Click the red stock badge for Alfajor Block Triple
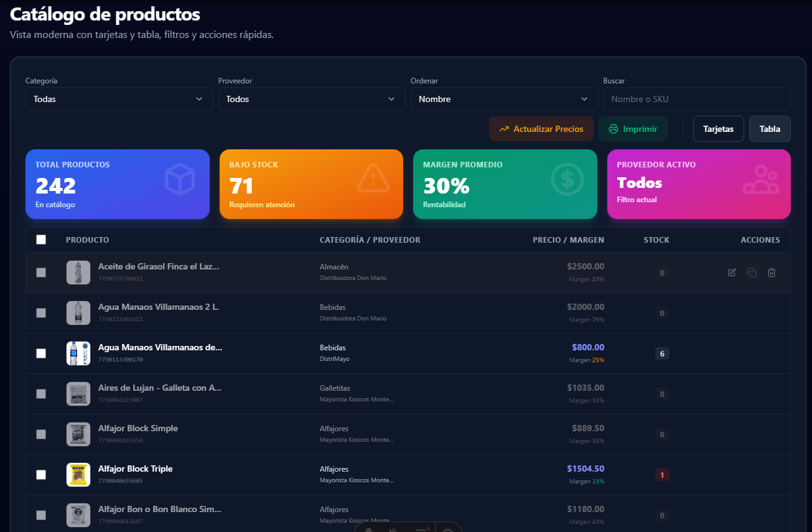Viewport: 812px width, 532px height. click(x=662, y=475)
